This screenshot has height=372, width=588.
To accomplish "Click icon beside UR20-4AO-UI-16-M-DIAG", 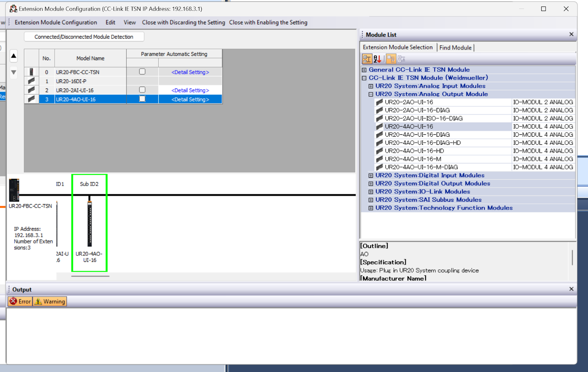I will 380,167.
